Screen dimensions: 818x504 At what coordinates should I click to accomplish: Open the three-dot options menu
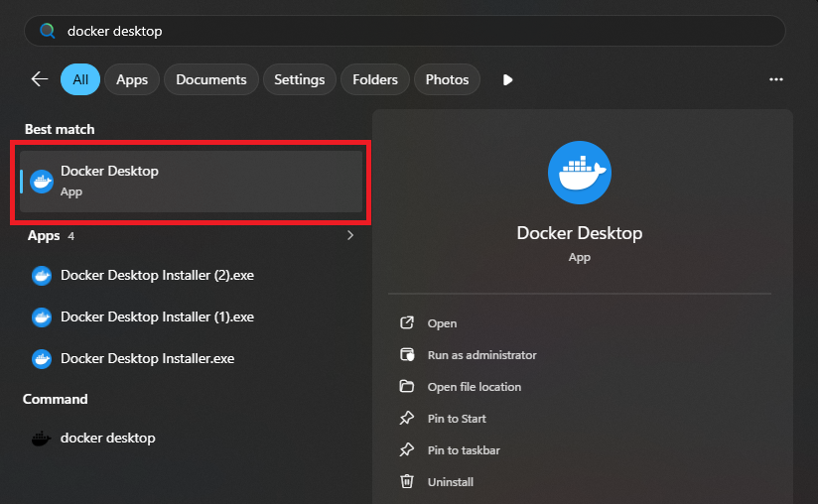pyautogui.click(x=775, y=79)
